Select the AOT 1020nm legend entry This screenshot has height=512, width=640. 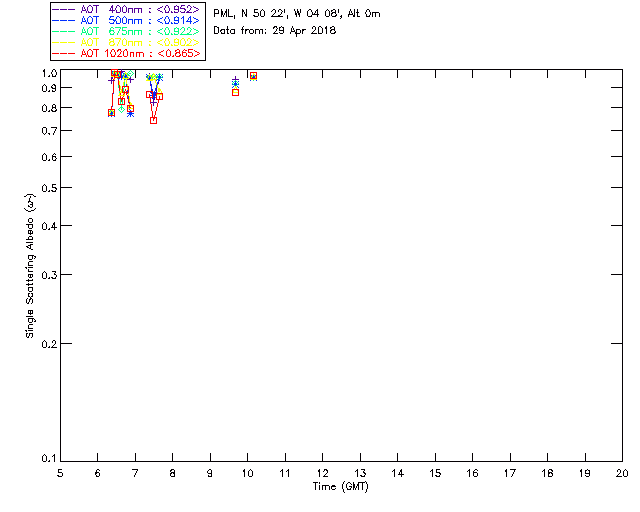click(x=126, y=53)
